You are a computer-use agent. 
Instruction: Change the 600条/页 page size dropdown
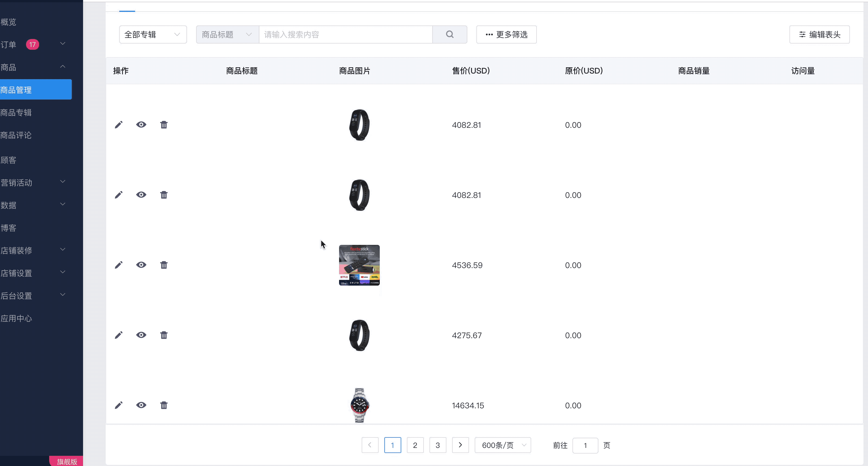click(x=503, y=445)
